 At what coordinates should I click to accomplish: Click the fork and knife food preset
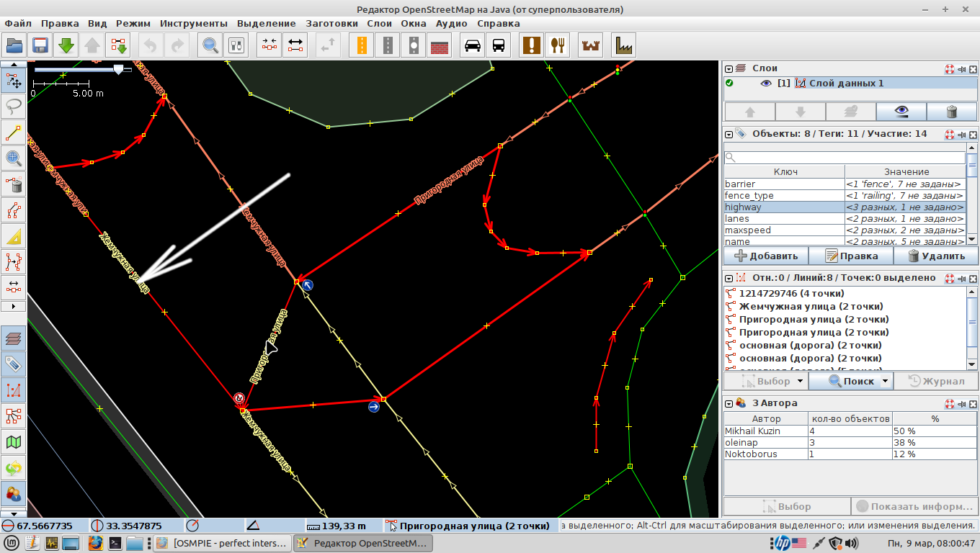pyautogui.click(x=556, y=45)
